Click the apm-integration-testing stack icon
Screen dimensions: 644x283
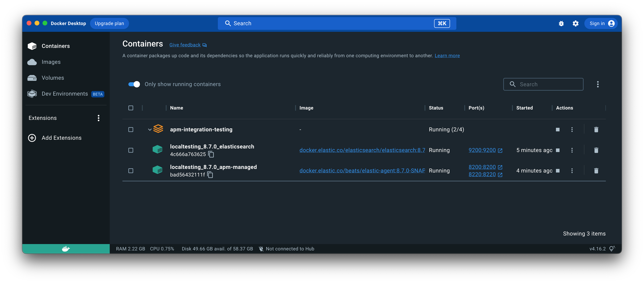click(158, 129)
